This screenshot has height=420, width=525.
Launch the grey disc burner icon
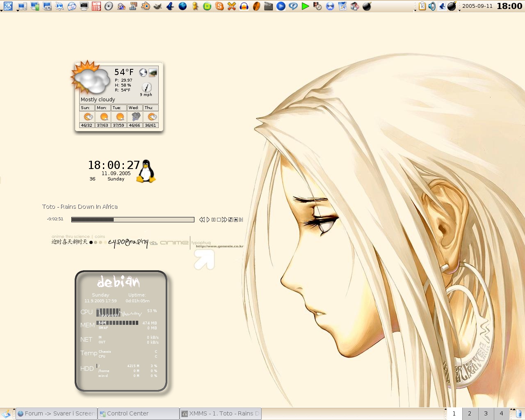[x=109, y=6]
